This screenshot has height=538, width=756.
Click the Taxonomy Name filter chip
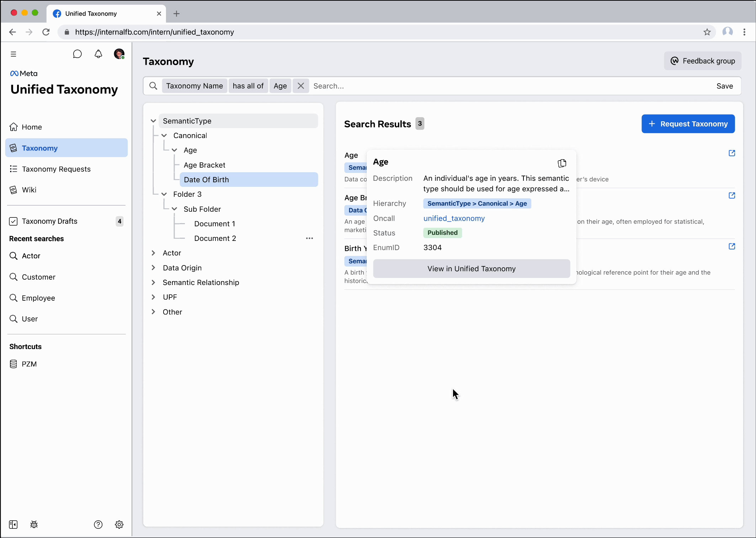click(x=195, y=86)
